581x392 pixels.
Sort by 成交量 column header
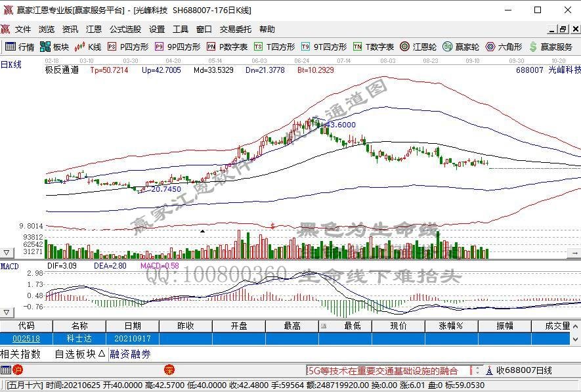(x=551, y=326)
